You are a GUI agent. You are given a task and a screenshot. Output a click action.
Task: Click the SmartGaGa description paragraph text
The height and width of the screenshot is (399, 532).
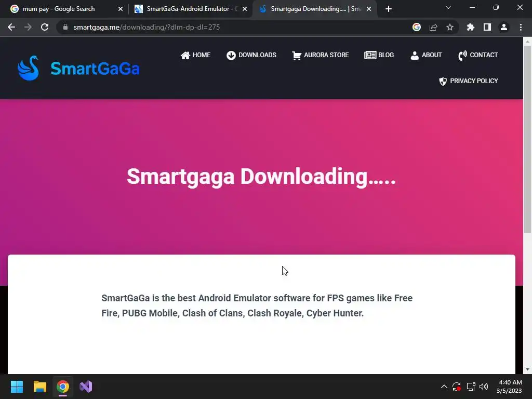tap(257, 305)
